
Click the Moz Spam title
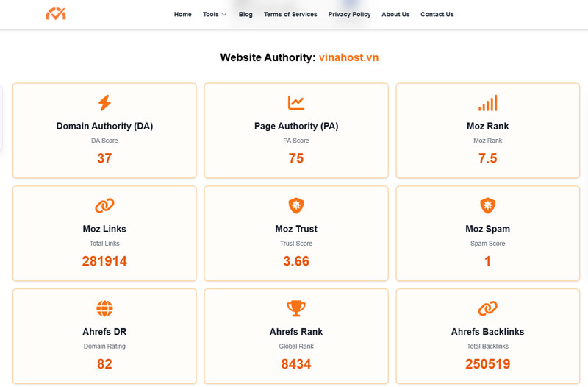tap(488, 229)
